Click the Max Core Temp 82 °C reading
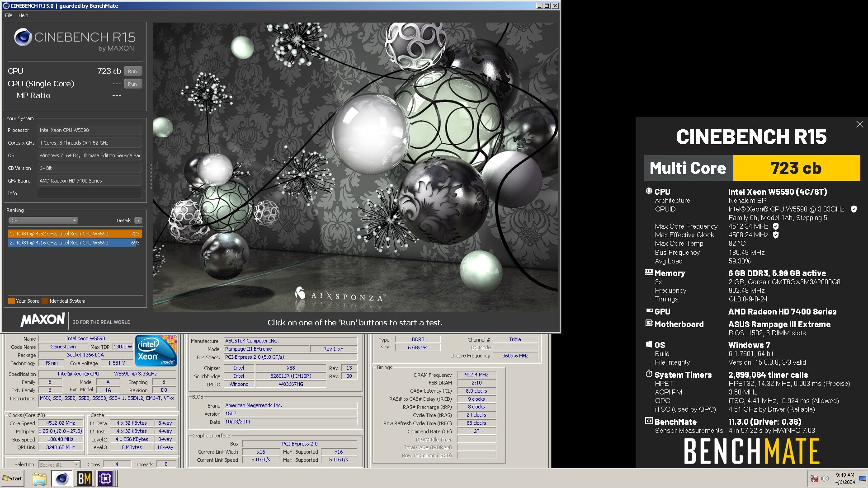The image size is (868, 488). click(x=737, y=244)
